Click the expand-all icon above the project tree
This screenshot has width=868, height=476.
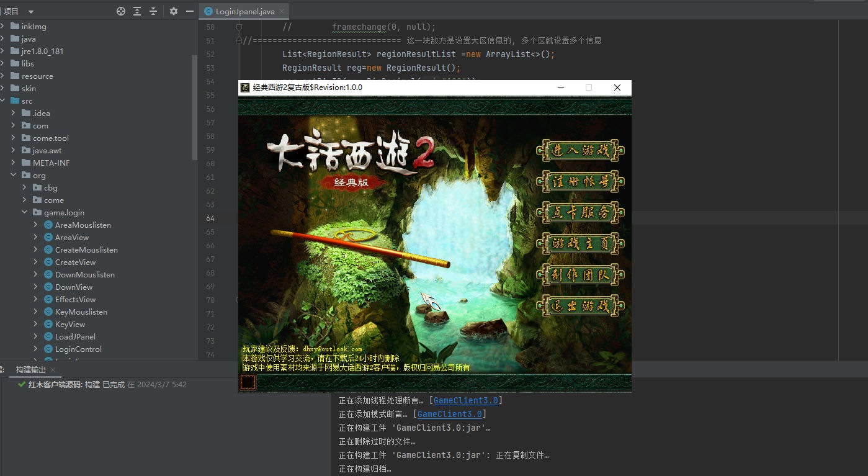[x=137, y=11]
